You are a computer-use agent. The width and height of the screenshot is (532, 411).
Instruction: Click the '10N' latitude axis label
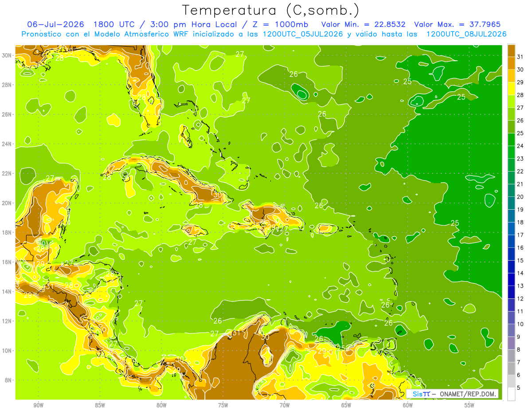click(8, 350)
